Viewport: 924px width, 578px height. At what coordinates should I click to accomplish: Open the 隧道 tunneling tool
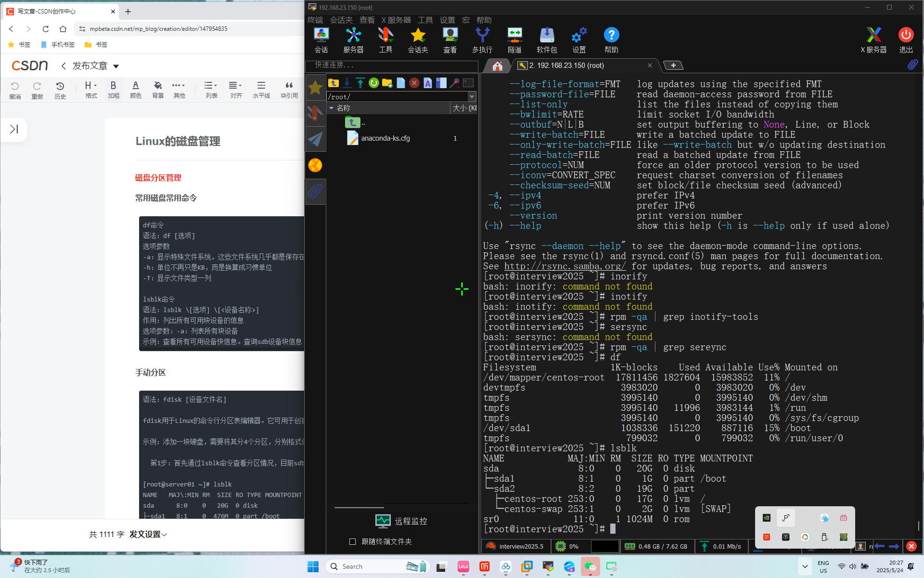(514, 39)
